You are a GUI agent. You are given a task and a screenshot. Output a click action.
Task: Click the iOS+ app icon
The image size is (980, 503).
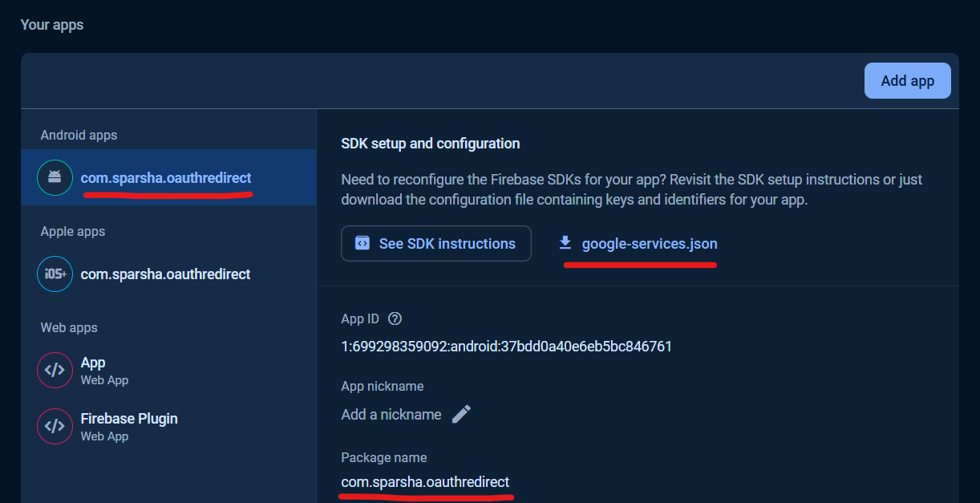[55, 274]
